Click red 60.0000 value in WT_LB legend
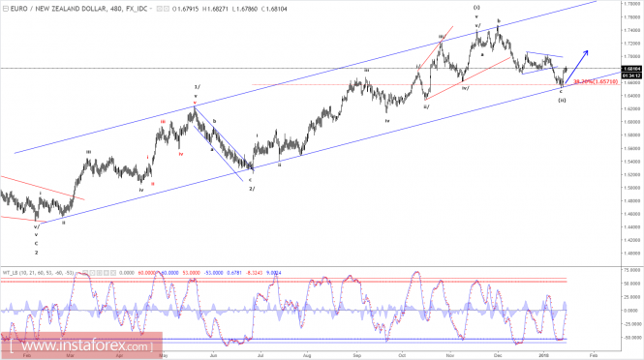This screenshot has height=360, width=644. click(x=146, y=273)
